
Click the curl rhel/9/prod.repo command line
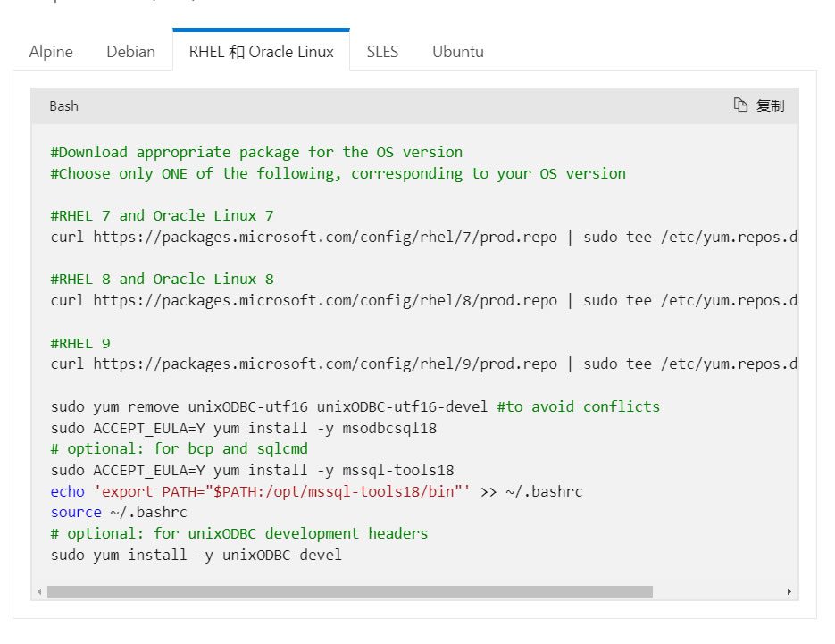[x=424, y=364]
